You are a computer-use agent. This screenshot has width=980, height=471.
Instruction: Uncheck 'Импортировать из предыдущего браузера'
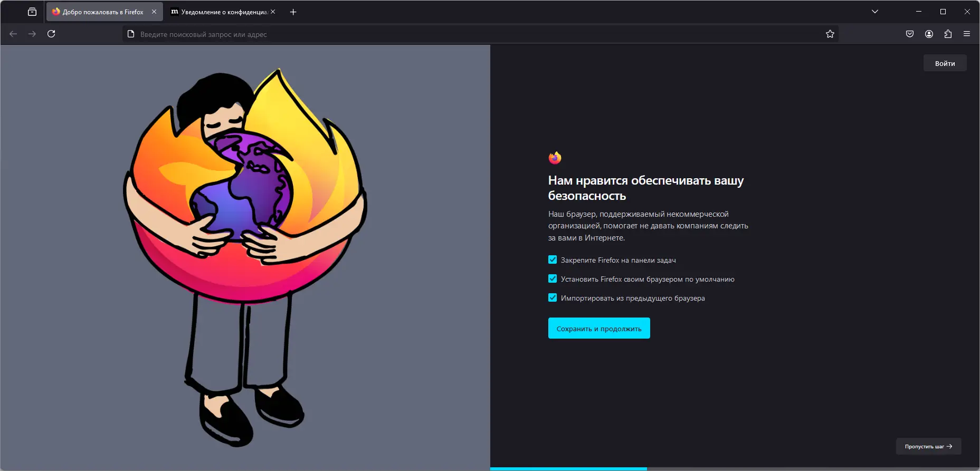click(553, 297)
